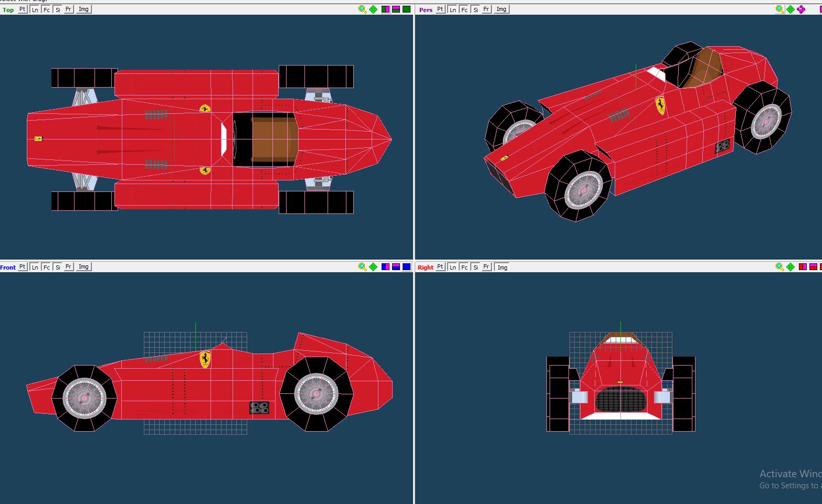This screenshot has height=504, width=822.
Task: Click the Img button in Top view
Action: pos(83,9)
